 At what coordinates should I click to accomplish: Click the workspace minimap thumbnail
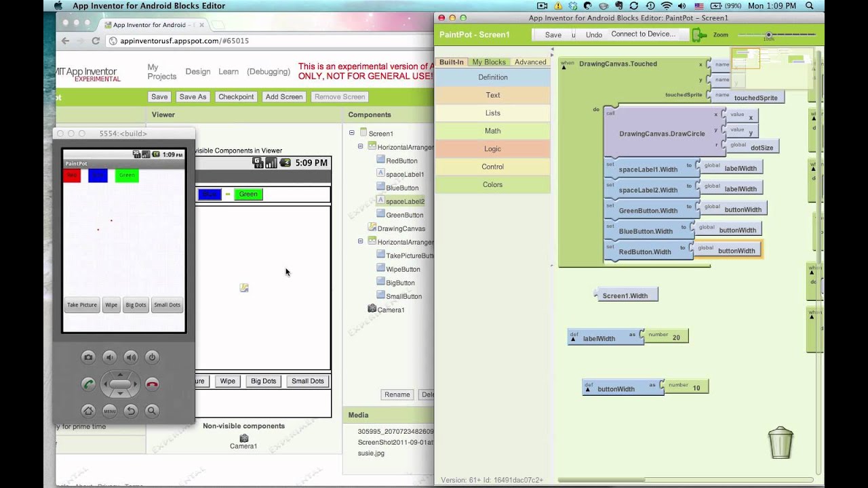click(772, 68)
